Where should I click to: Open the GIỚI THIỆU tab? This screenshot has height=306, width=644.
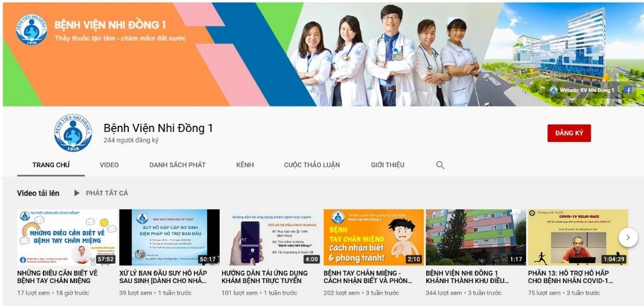click(387, 165)
